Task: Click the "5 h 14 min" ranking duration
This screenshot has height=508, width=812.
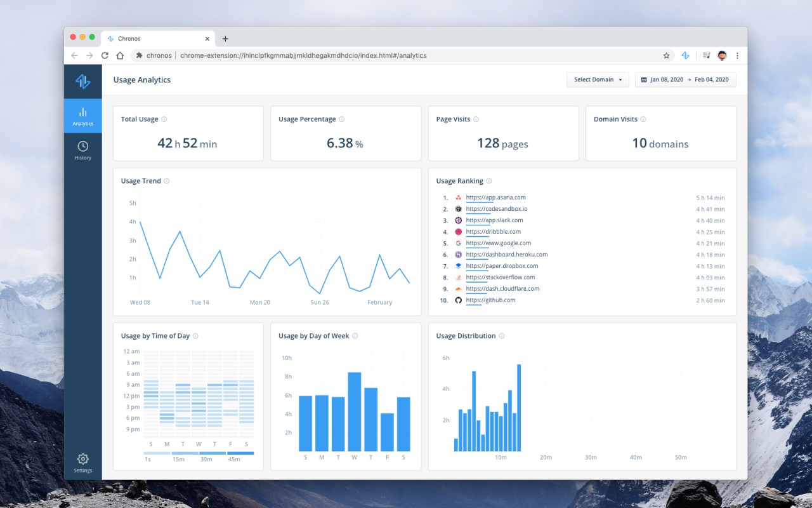Action: point(710,197)
